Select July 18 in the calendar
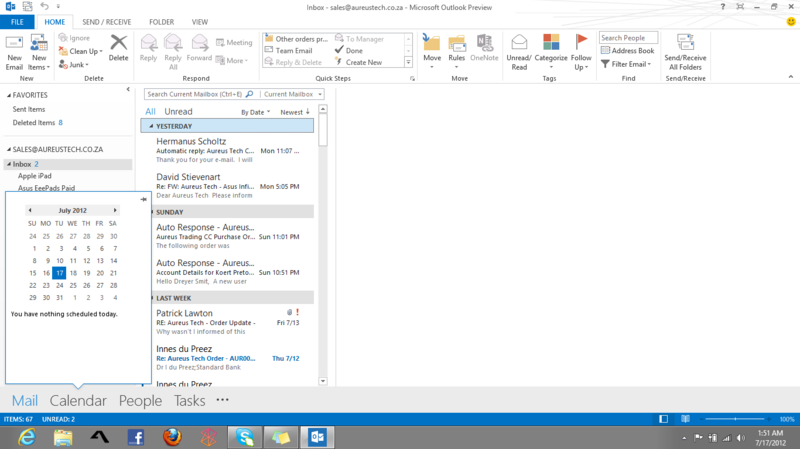800x449 pixels. 73,273
